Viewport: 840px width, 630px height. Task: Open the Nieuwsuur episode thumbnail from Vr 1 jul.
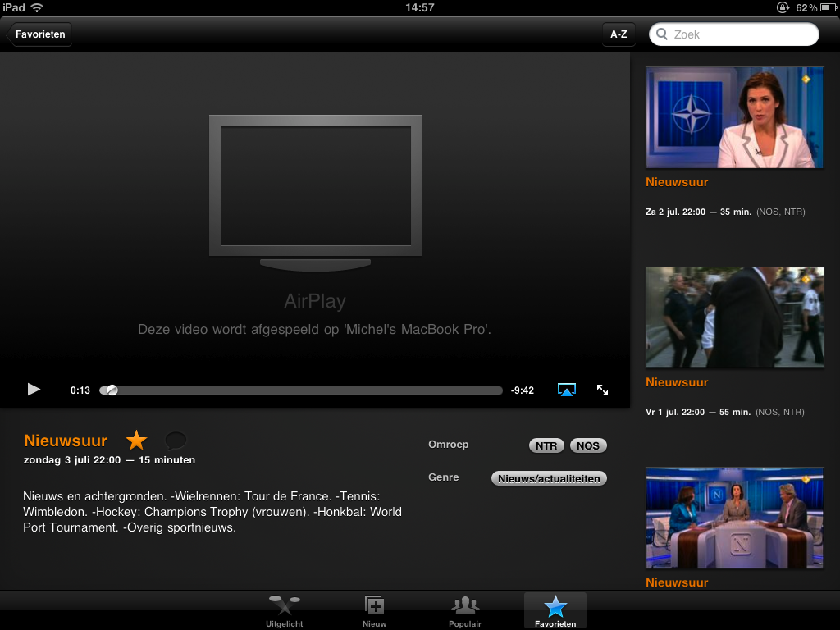point(734,317)
